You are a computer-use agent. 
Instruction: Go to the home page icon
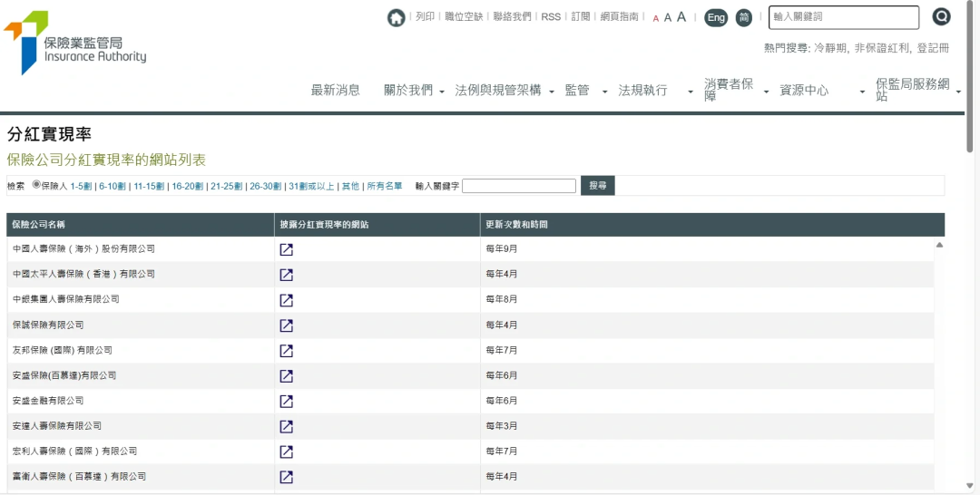[397, 17]
